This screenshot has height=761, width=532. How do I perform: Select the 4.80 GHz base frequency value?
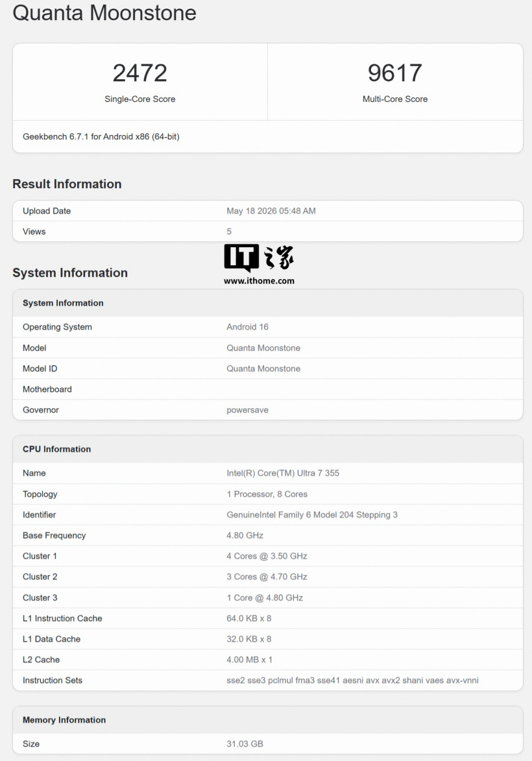click(245, 535)
